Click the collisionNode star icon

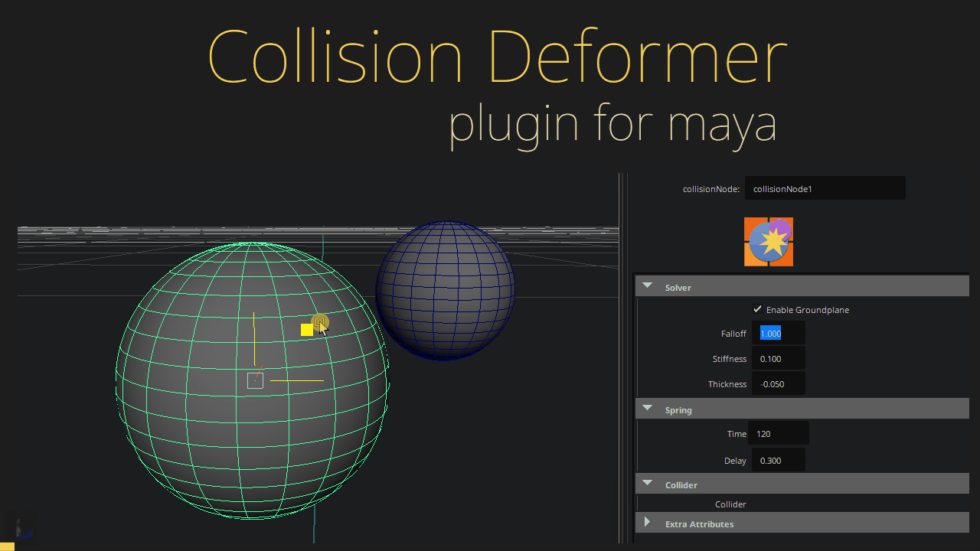point(769,242)
